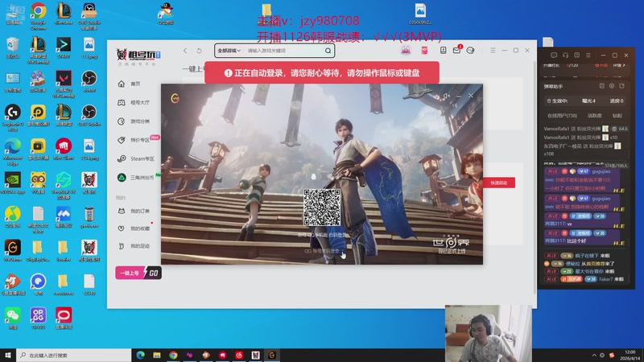Open the mail inbox with red badge

pyautogui.click(x=457, y=50)
